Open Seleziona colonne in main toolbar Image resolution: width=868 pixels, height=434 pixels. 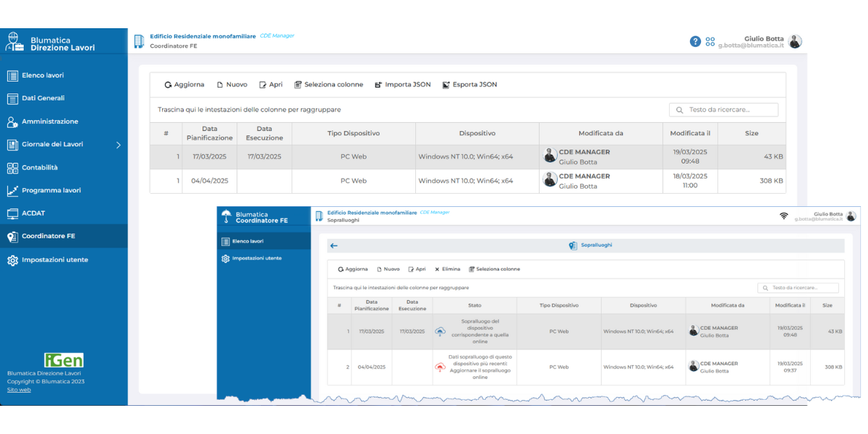point(328,85)
